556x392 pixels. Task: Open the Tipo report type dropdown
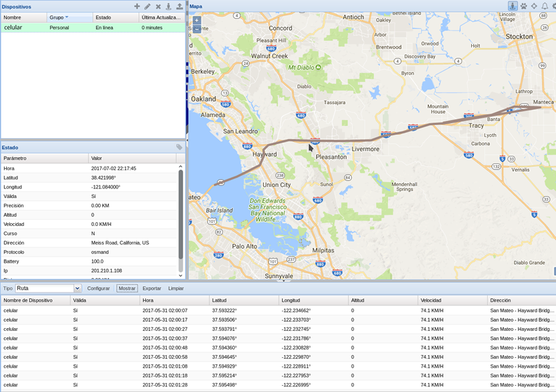(x=78, y=288)
